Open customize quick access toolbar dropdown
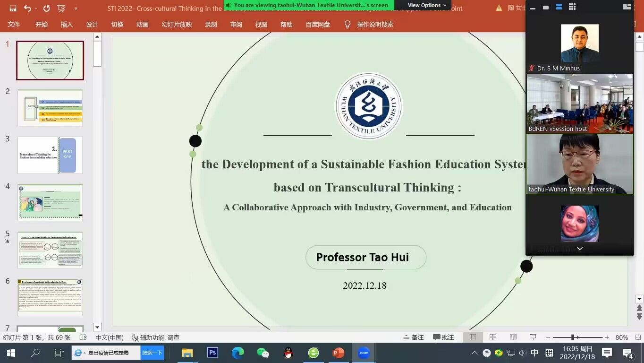This screenshot has height=363, width=644. [x=76, y=9]
